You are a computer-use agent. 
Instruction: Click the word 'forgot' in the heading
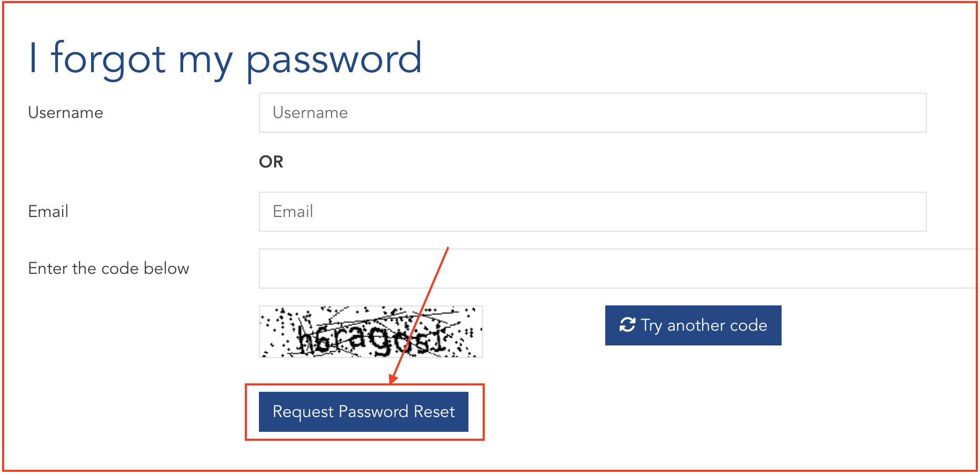[108, 58]
